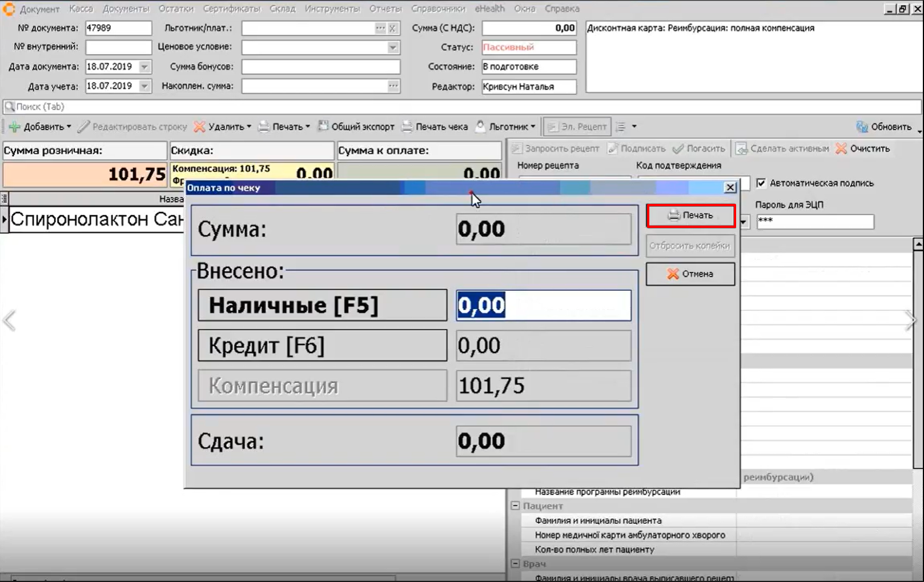Open the Дата учета date dropdown

tap(144, 86)
